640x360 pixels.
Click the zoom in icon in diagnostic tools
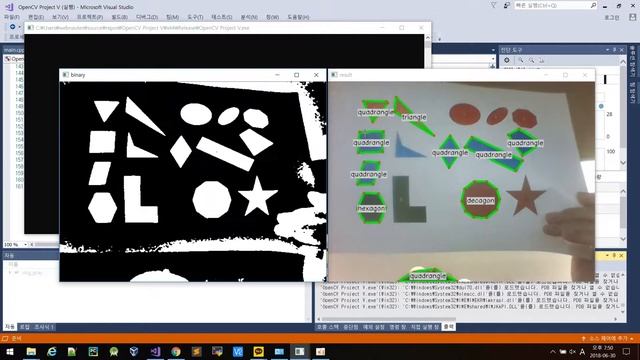point(521,60)
